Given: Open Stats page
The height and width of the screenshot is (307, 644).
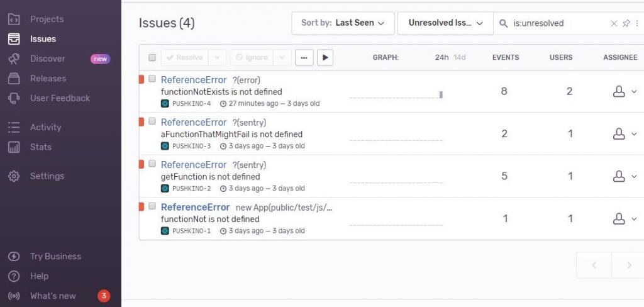Looking at the screenshot, I should coord(41,147).
